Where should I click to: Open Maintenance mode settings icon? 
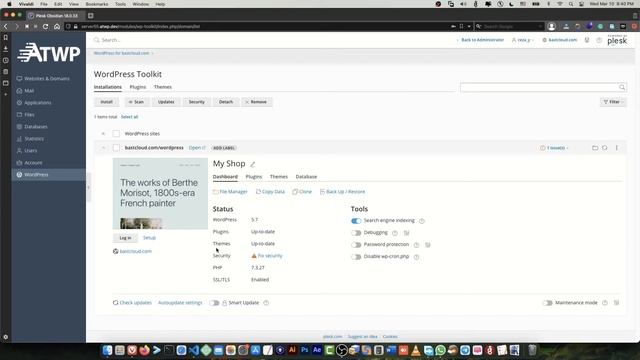click(x=616, y=303)
